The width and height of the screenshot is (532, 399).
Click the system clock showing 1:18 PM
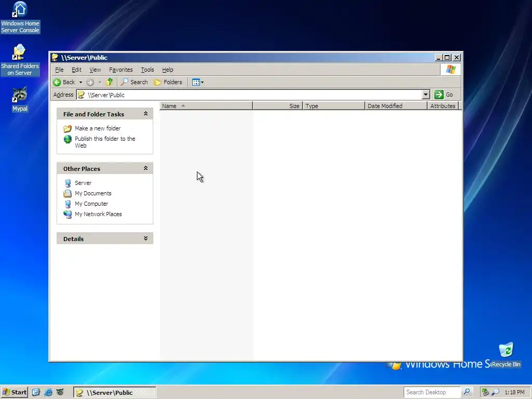tap(514, 393)
